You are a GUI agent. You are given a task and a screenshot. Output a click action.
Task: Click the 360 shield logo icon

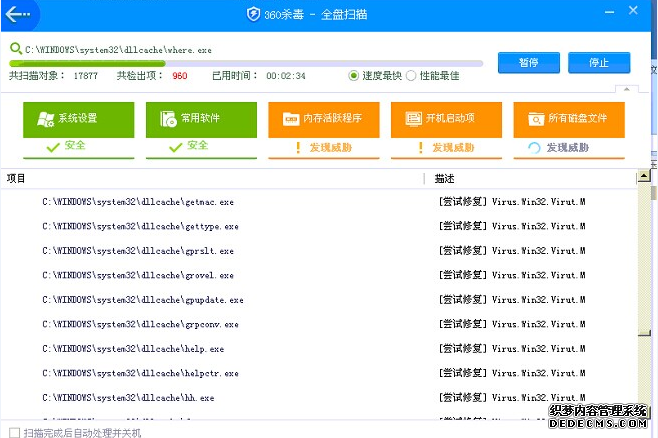tap(253, 14)
